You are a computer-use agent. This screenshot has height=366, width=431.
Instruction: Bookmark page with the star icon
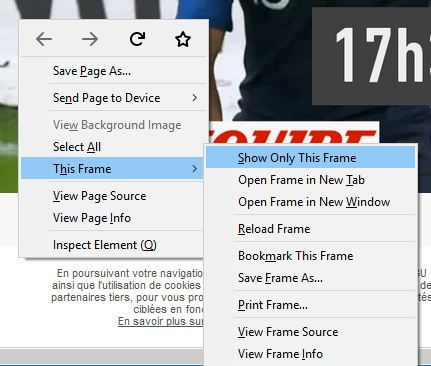click(183, 39)
